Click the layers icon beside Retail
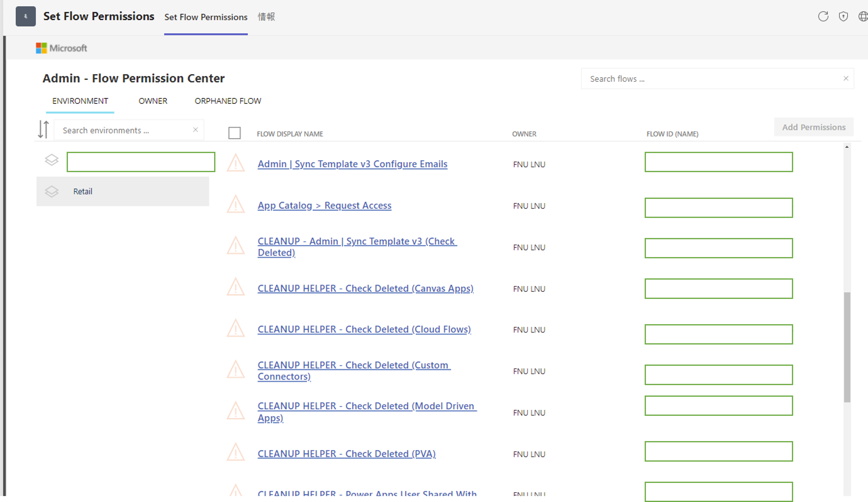868x502 pixels. pyautogui.click(x=52, y=191)
